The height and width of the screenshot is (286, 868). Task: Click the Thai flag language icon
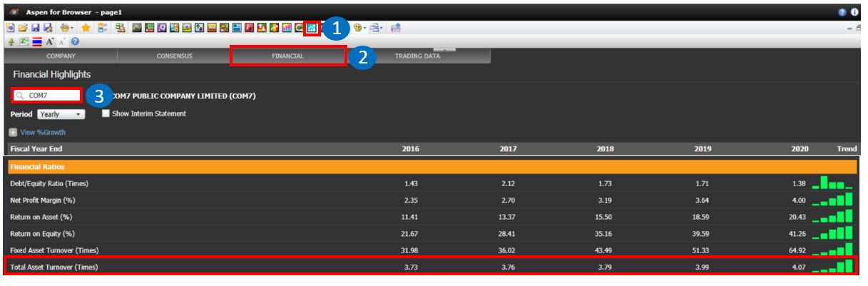click(38, 42)
